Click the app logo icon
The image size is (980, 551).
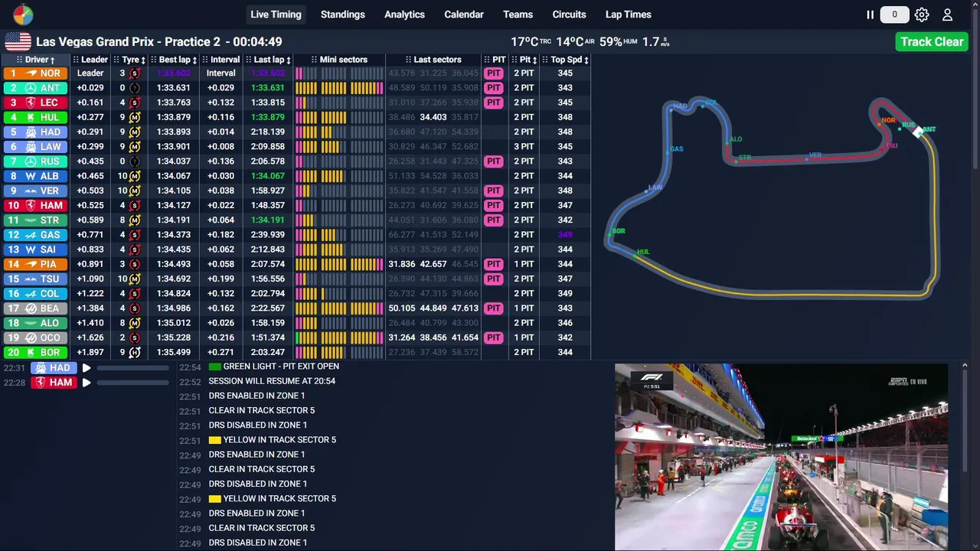point(23,15)
